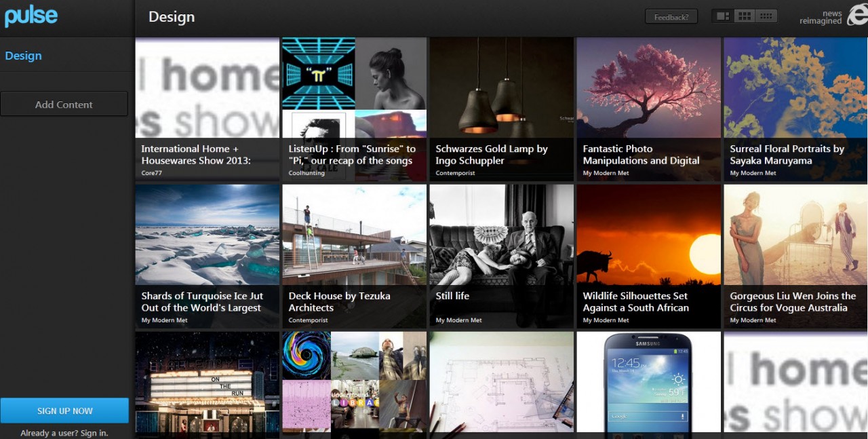Open the Underground Library collage tile
Screen dimensions: 868x439
click(355, 385)
